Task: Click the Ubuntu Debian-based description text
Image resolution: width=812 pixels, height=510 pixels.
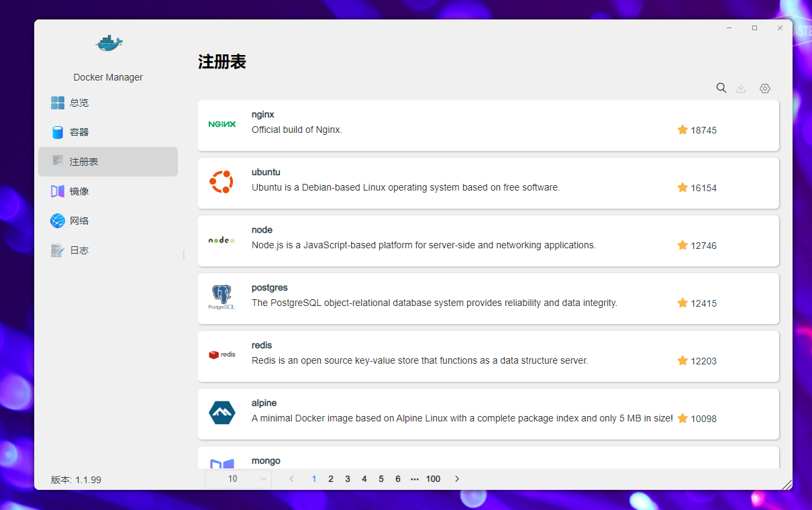Action: point(405,187)
